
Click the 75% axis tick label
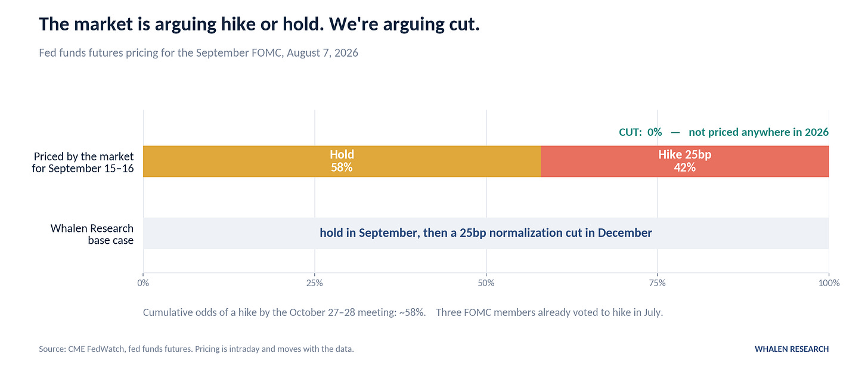coord(658,283)
